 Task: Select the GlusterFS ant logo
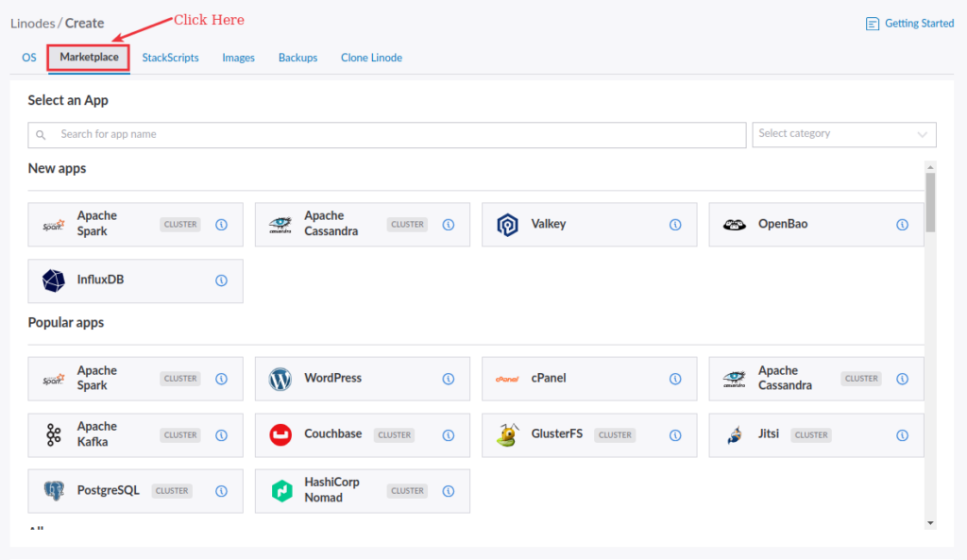pos(507,434)
